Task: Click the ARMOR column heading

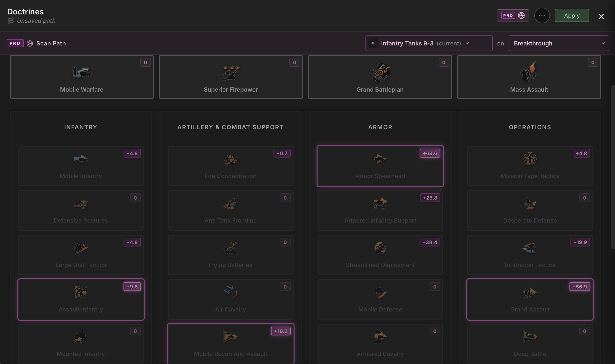Action: click(380, 127)
